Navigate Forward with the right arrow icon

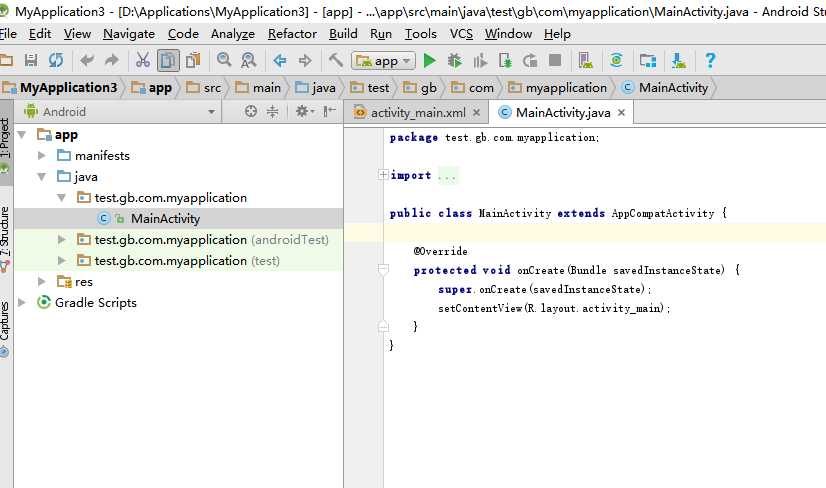tap(304, 61)
